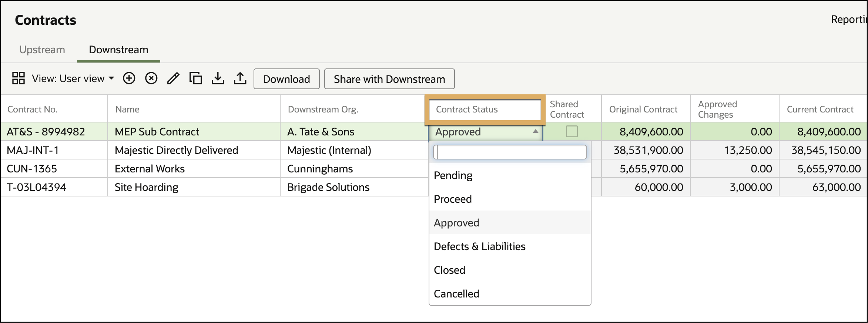
Task: Click A. Tate & Sons organization cell
Action: [x=354, y=131]
